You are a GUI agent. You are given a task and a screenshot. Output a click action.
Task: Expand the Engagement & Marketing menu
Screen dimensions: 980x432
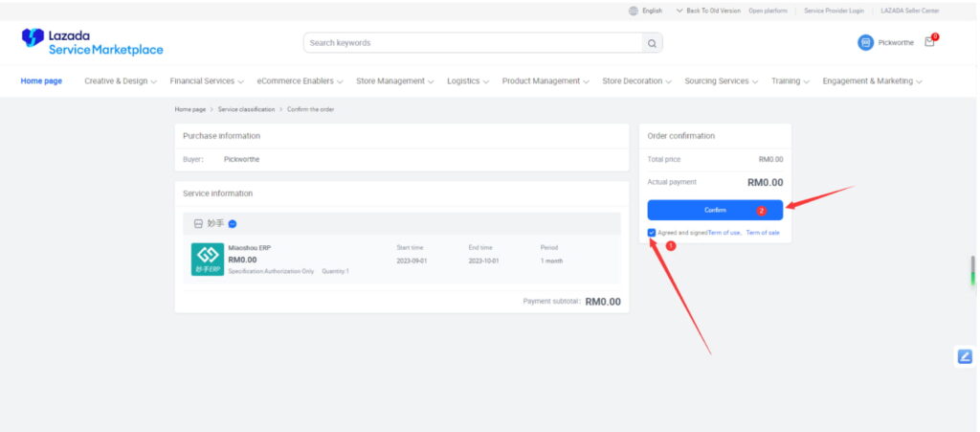pos(873,81)
